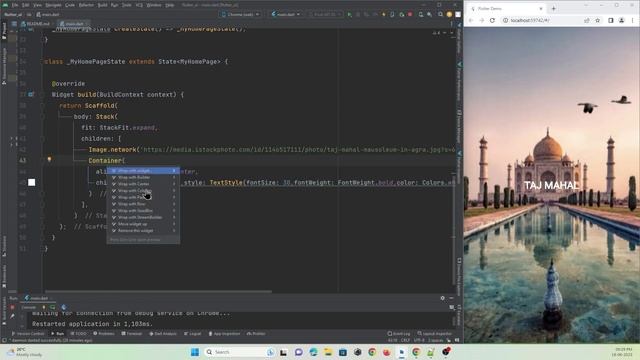Expand the Wrap with widget submenu arrow
The image size is (640, 360).
[x=174, y=171]
